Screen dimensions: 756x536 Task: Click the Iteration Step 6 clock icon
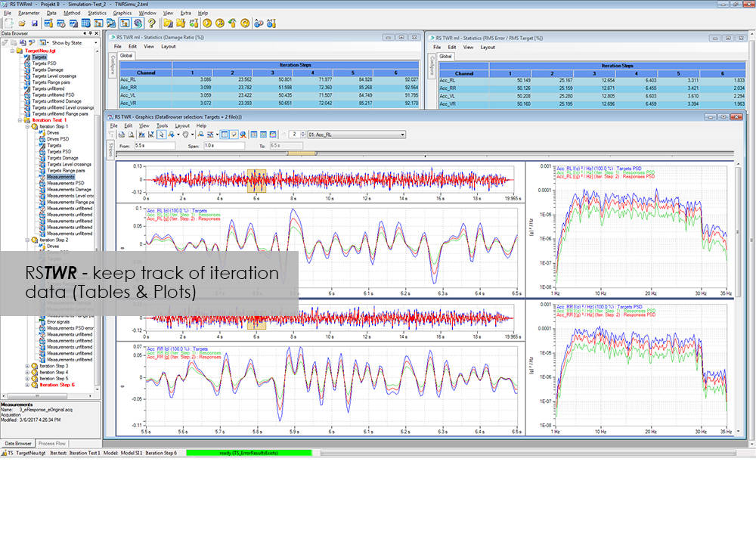(x=35, y=385)
